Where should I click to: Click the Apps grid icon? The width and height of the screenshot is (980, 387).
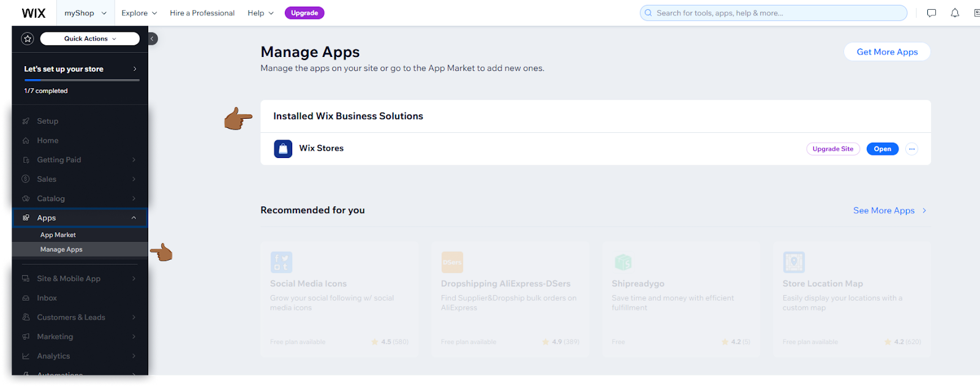[26, 217]
